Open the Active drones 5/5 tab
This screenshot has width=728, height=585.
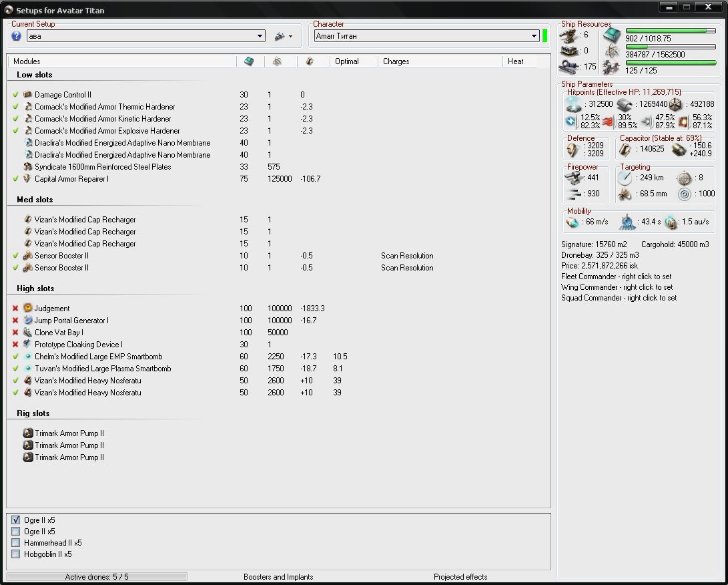[x=97, y=576]
